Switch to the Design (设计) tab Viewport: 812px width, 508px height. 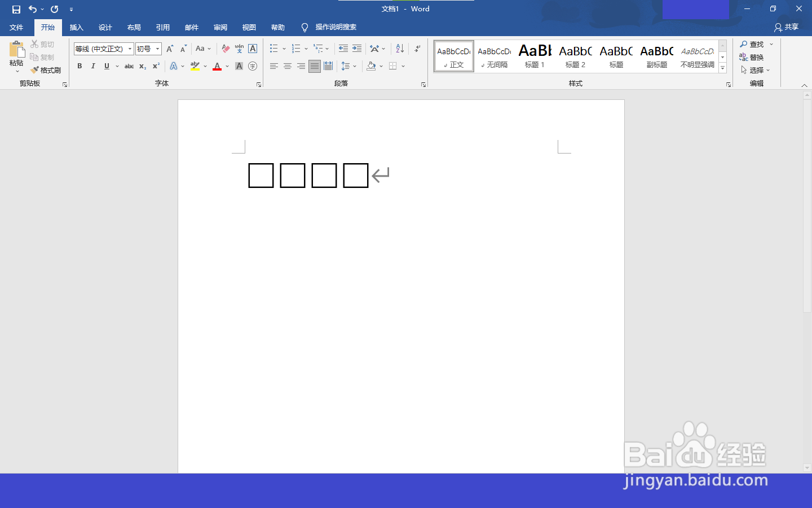(x=105, y=27)
